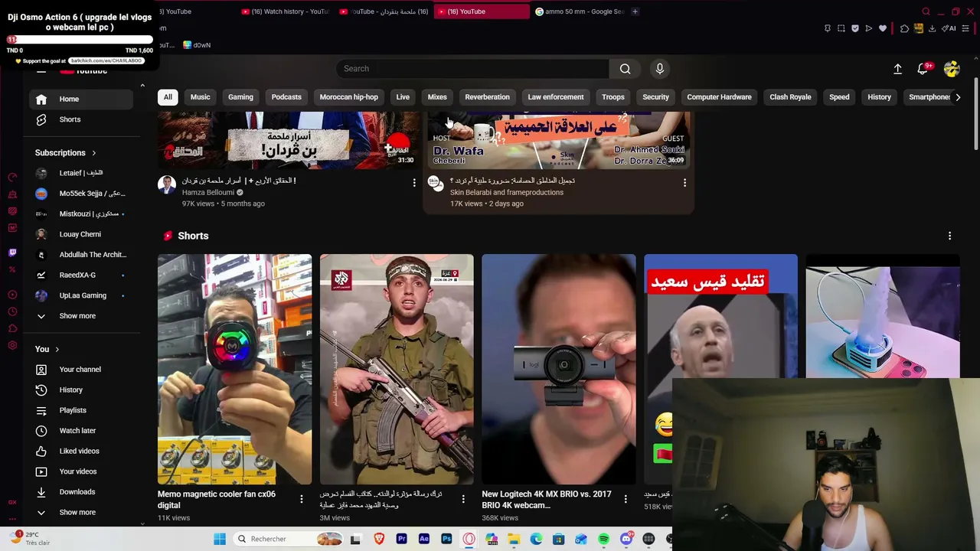980x551 pixels.
Task: Select the Clash Royale chip
Action: click(790, 97)
